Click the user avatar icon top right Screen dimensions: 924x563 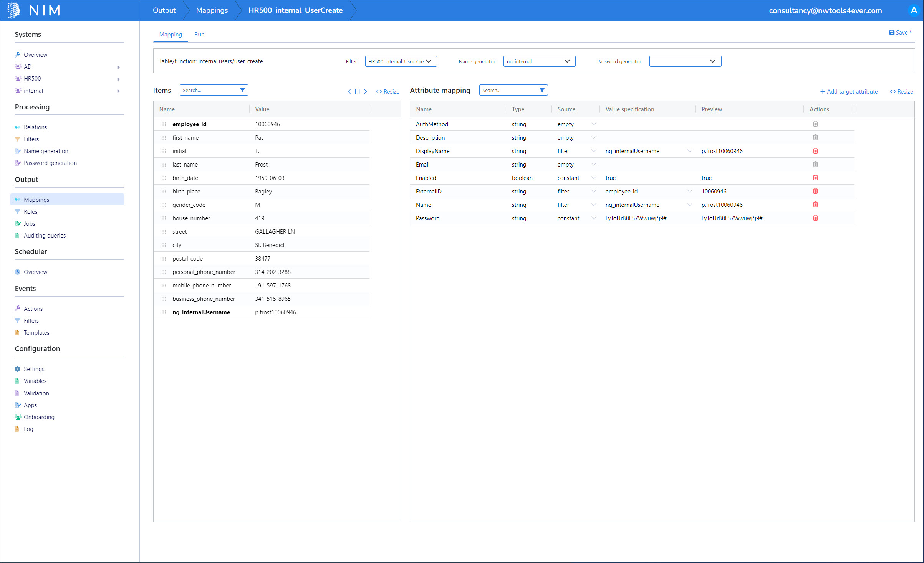click(914, 10)
